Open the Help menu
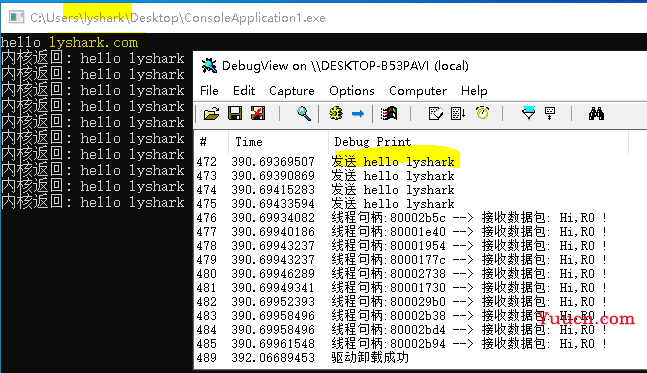647x373 pixels. (x=474, y=91)
